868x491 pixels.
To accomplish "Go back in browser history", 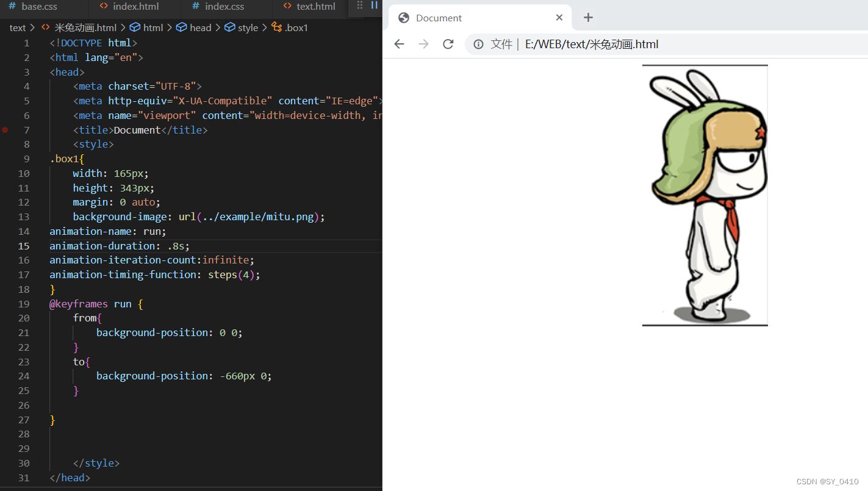I will pos(399,44).
